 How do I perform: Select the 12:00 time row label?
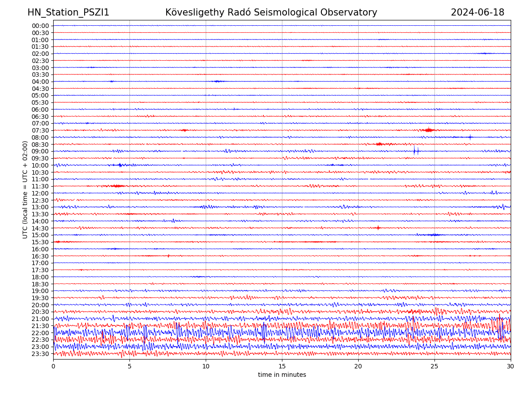40,193
